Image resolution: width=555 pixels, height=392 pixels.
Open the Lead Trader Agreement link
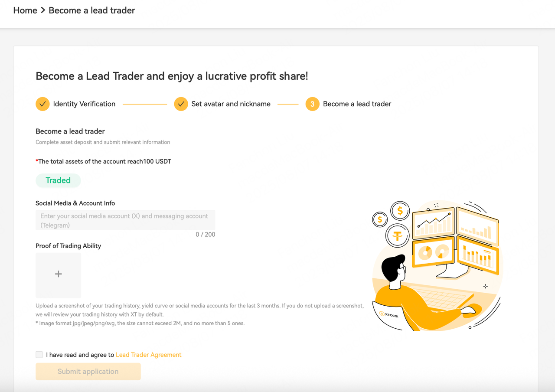[148, 355]
